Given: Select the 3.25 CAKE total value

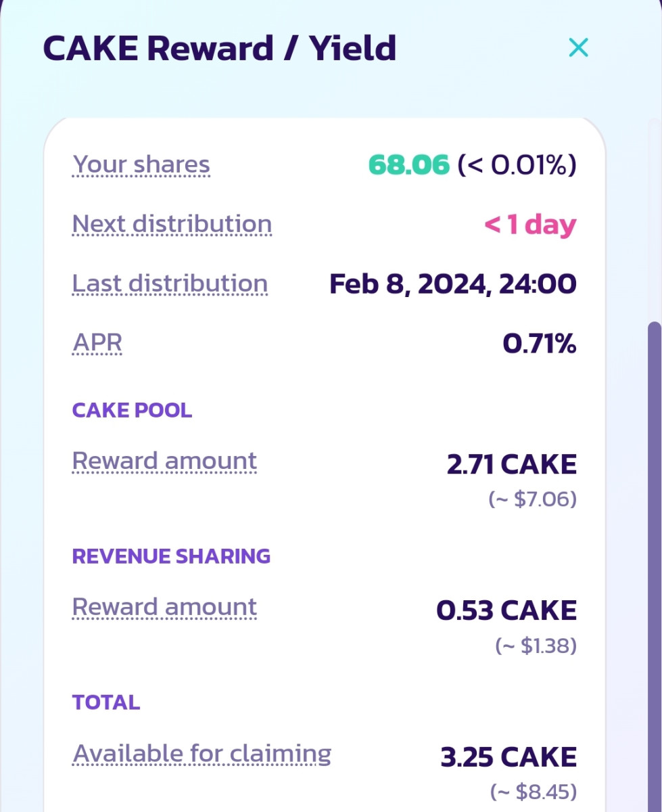Looking at the screenshot, I should point(509,758).
